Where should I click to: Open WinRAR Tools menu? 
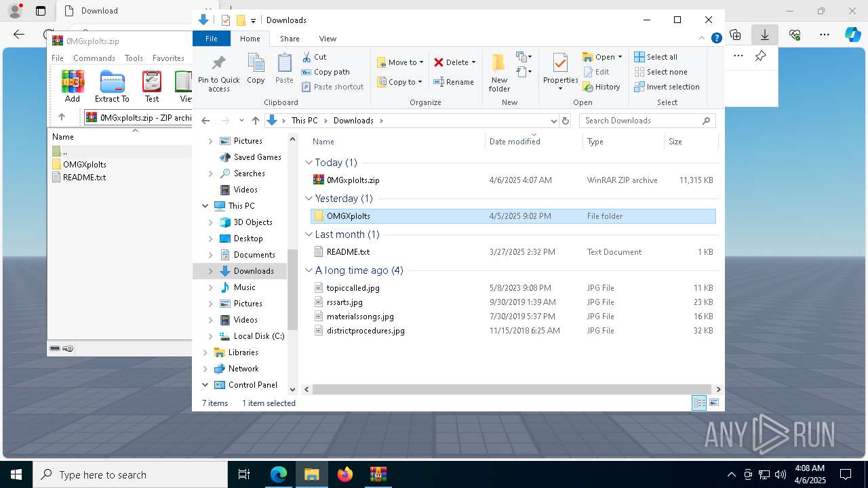click(x=134, y=58)
